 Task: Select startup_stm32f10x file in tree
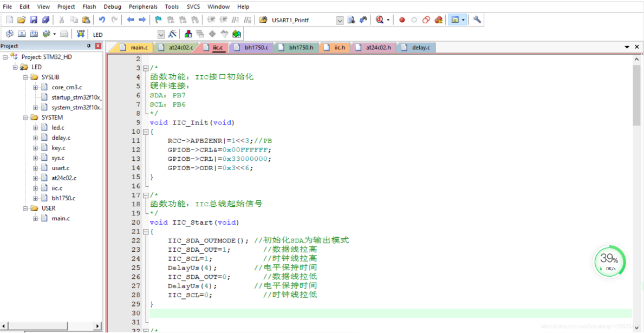point(76,97)
